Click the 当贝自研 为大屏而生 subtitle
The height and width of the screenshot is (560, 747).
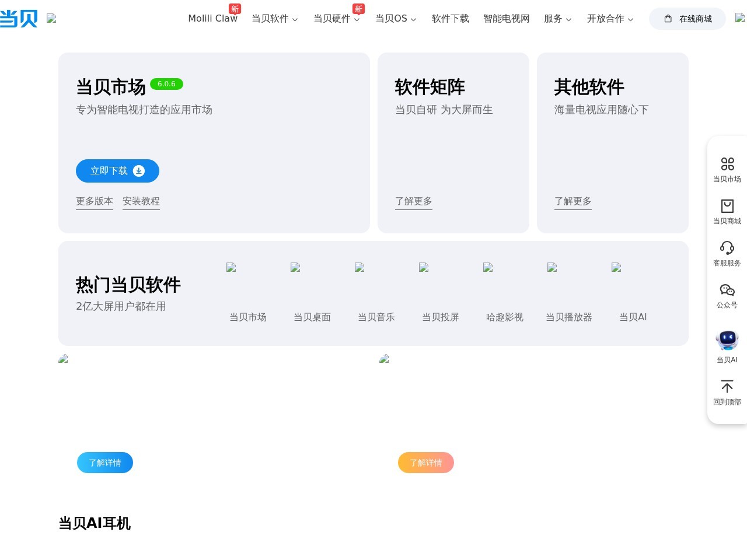[x=444, y=110]
